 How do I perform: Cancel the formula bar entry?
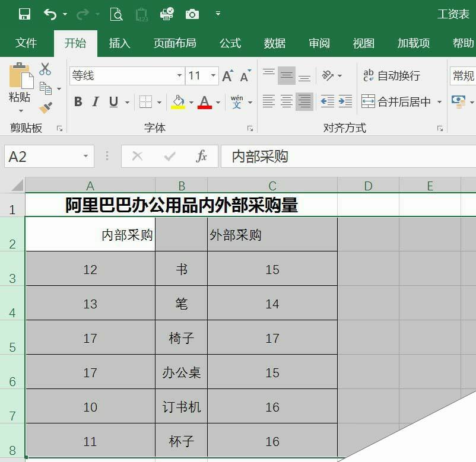pyautogui.click(x=137, y=156)
